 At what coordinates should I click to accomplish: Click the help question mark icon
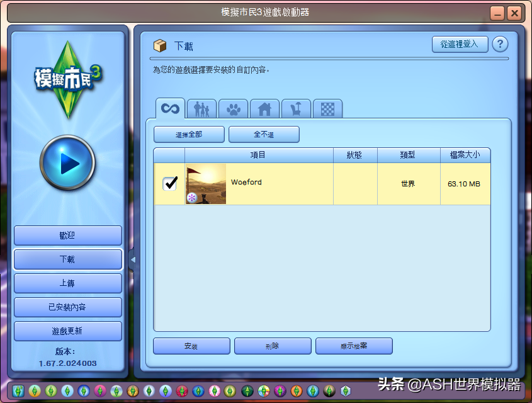pos(499,44)
